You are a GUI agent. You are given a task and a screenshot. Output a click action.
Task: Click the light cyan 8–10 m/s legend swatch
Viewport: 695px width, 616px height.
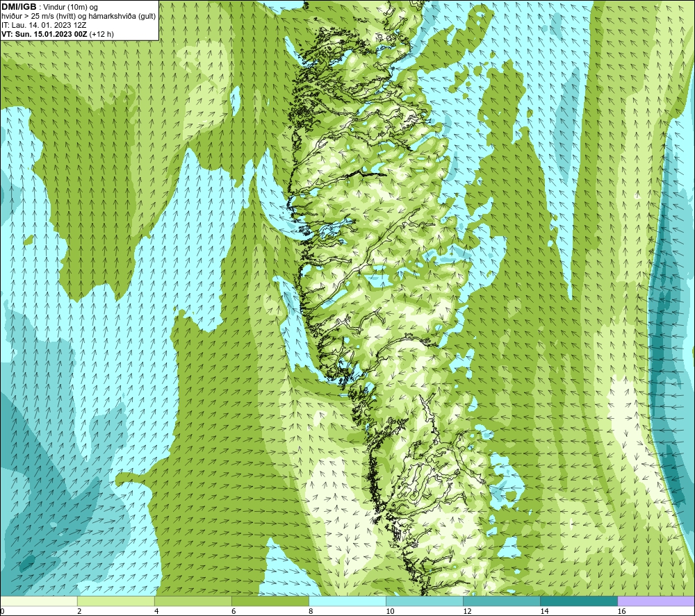pyautogui.click(x=347, y=601)
